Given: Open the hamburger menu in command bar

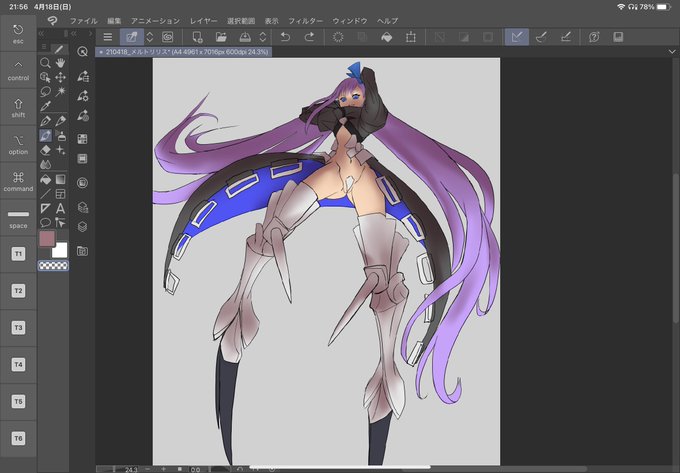Looking at the screenshot, I should [108, 37].
